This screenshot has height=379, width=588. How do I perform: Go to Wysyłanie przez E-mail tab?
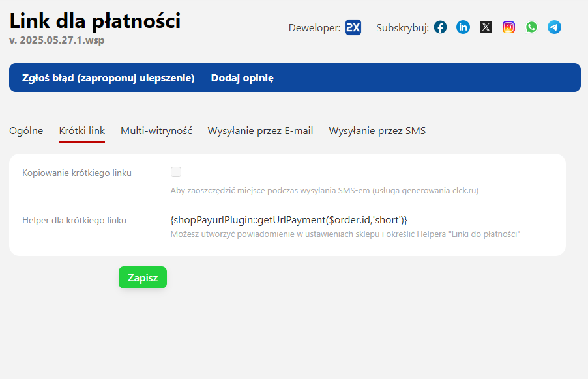click(260, 131)
